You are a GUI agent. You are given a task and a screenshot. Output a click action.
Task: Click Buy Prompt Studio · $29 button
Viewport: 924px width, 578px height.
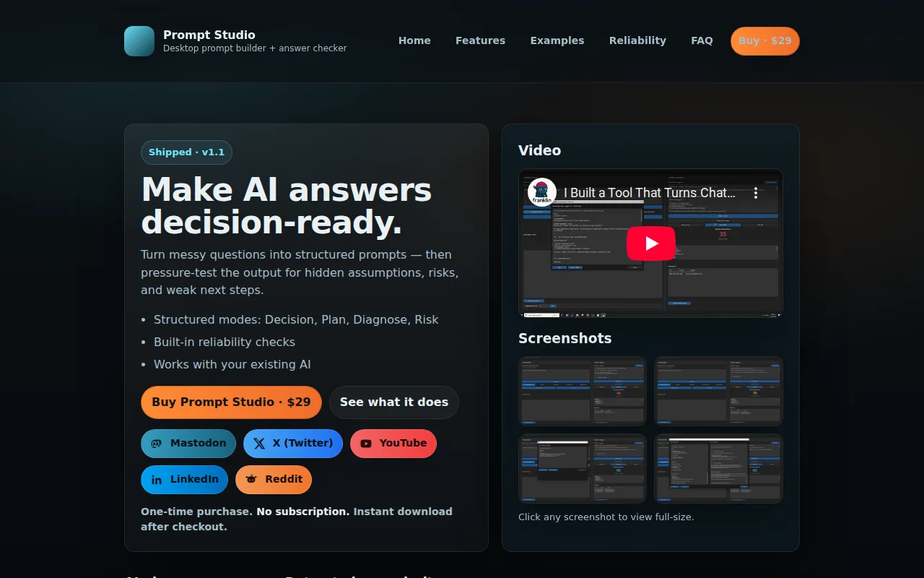231,402
